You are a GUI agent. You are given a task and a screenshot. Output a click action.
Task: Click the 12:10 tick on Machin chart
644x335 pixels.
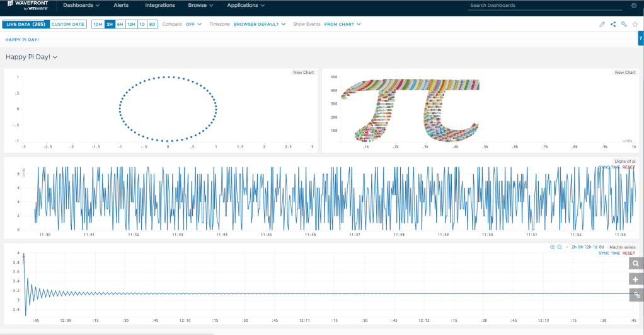point(185,320)
